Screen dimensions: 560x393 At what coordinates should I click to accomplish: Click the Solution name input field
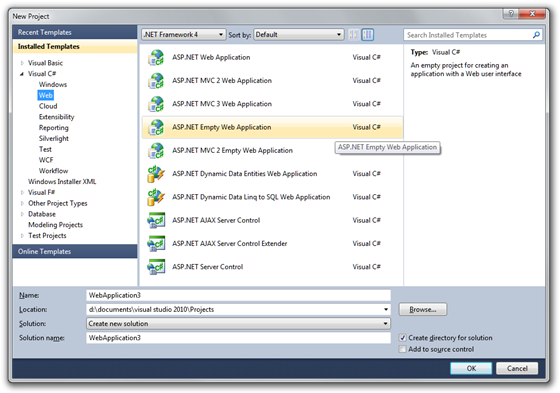coord(238,338)
